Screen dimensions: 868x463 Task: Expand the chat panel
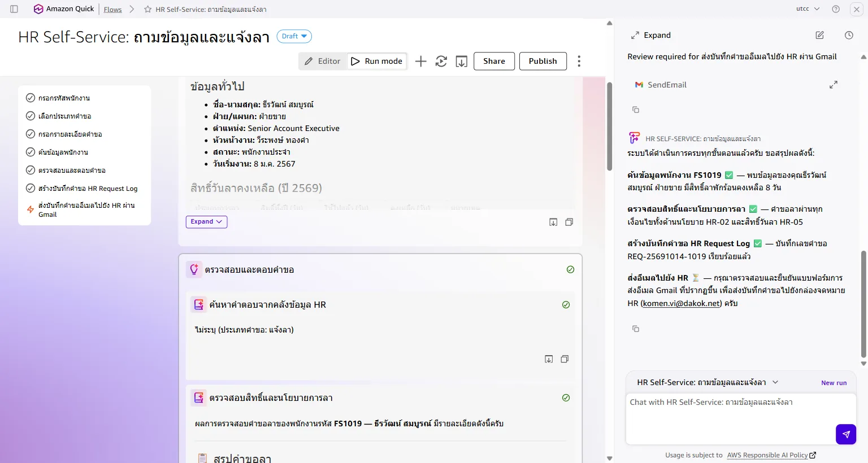coord(650,35)
